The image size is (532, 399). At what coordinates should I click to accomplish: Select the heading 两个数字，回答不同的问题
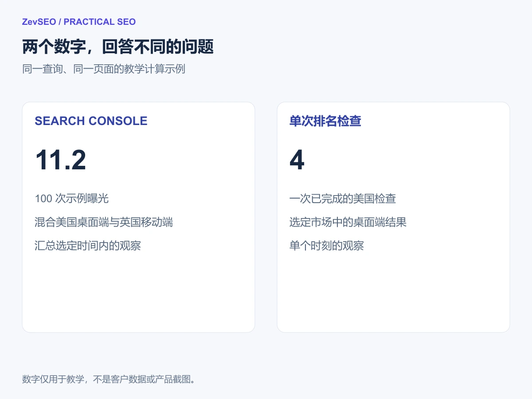pyautogui.click(x=118, y=47)
